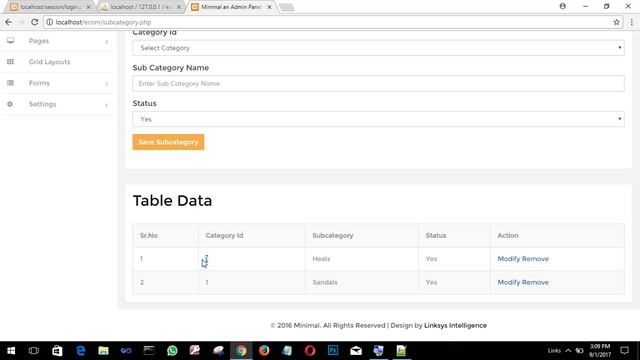Open the Action Center notifications icon

click(624, 351)
